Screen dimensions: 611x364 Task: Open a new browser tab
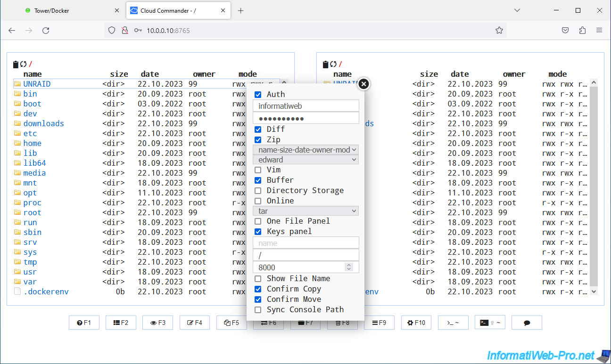pos(241,10)
